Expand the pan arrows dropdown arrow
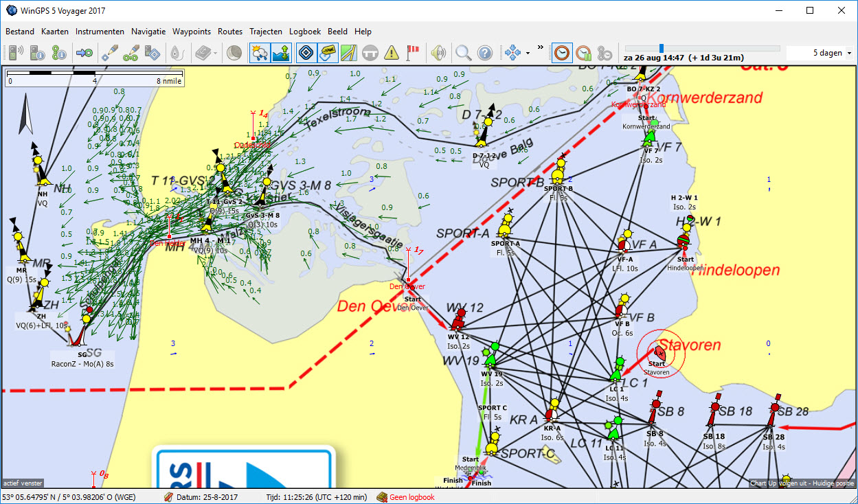The width and height of the screenshot is (858, 504). point(528,53)
